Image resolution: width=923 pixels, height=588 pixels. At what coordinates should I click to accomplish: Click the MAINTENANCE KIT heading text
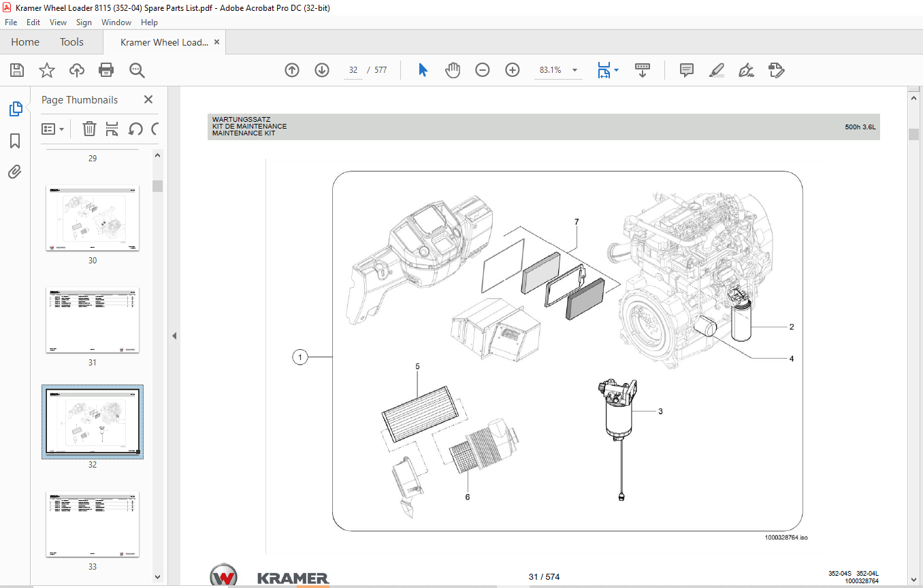coord(243,133)
